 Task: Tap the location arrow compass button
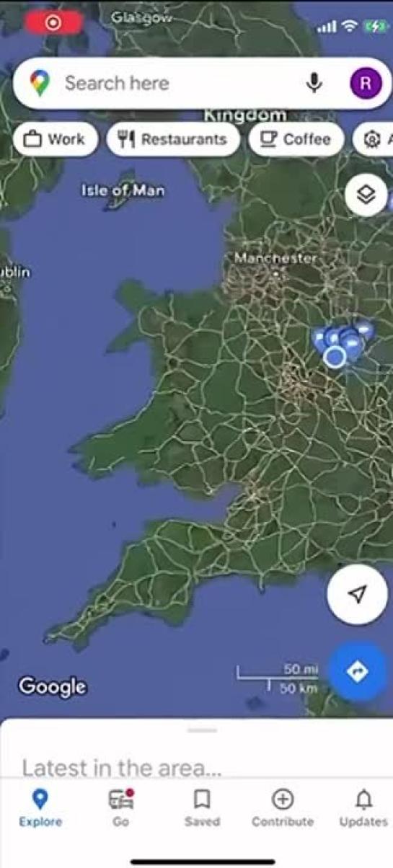[x=357, y=594]
